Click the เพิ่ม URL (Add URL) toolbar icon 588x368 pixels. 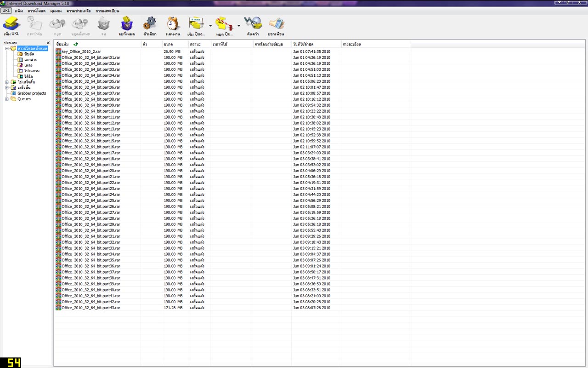[11, 23]
